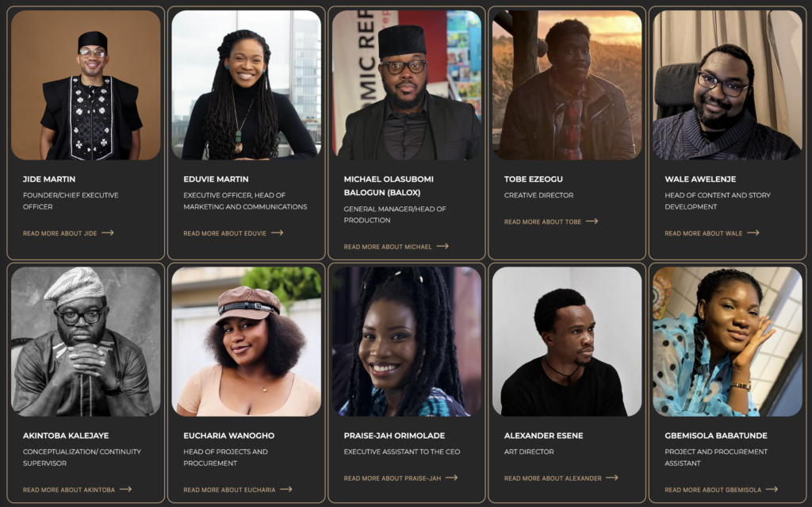Click Eduvie Martin's portrait photo
Image resolution: width=812 pixels, height=507 pixels.
tap(246, 85)
